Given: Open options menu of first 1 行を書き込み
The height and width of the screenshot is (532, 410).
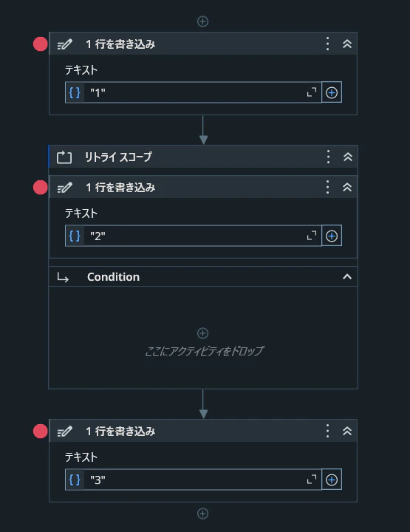Looking at the screenshot, I should click(327, 44).
